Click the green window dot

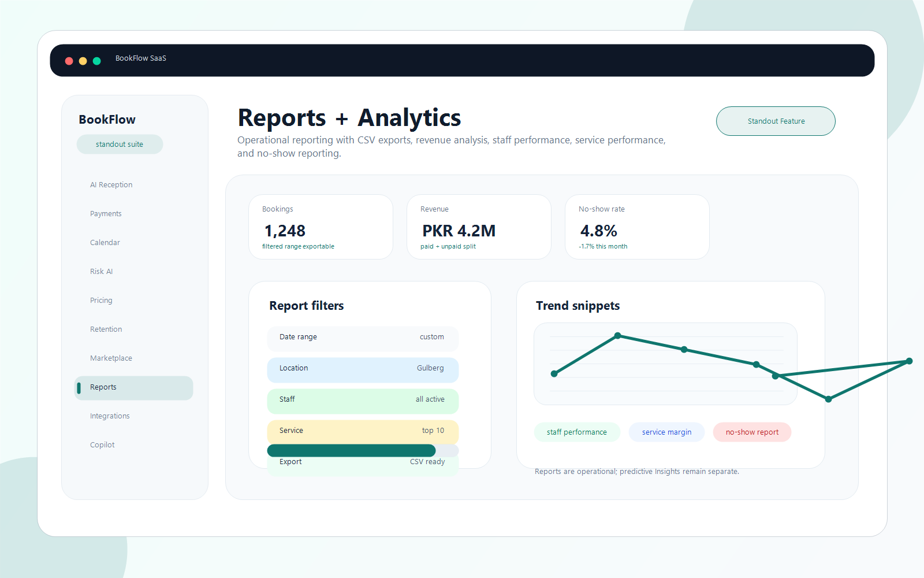96,61
